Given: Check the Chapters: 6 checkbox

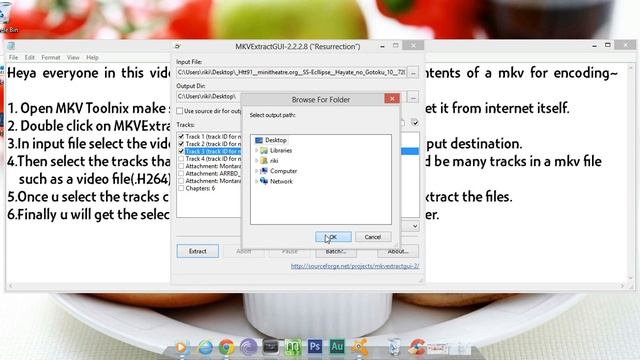Looking at the screenshot, I should pos(181,188).
